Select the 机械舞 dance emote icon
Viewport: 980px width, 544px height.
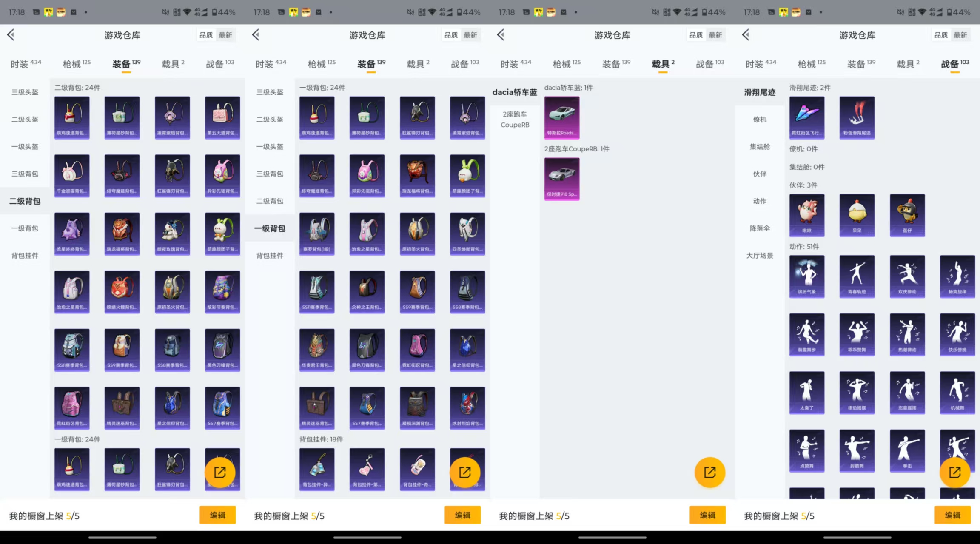tap(957, 393)
